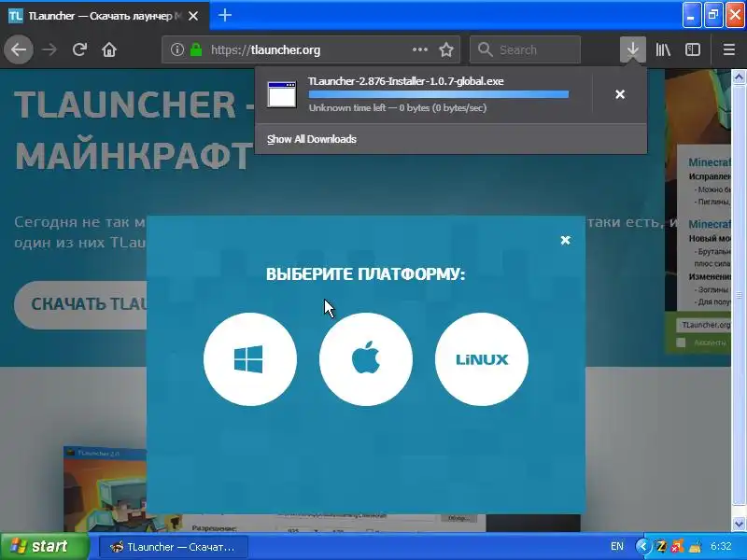Screen dimensions: 747x560
Task: Click the Search input field
Action: 525,49
